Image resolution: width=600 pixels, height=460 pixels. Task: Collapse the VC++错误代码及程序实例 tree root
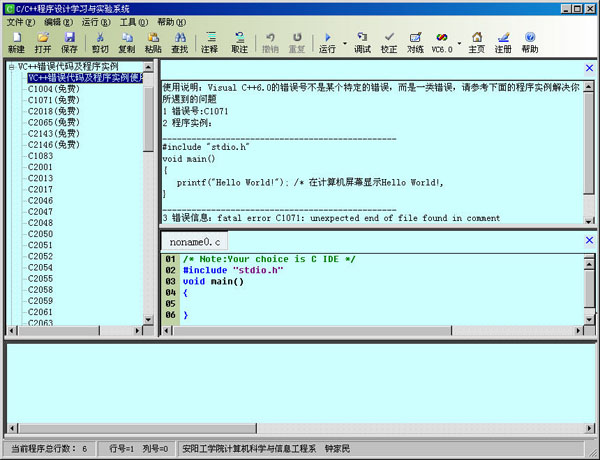(x=10, y=67)
